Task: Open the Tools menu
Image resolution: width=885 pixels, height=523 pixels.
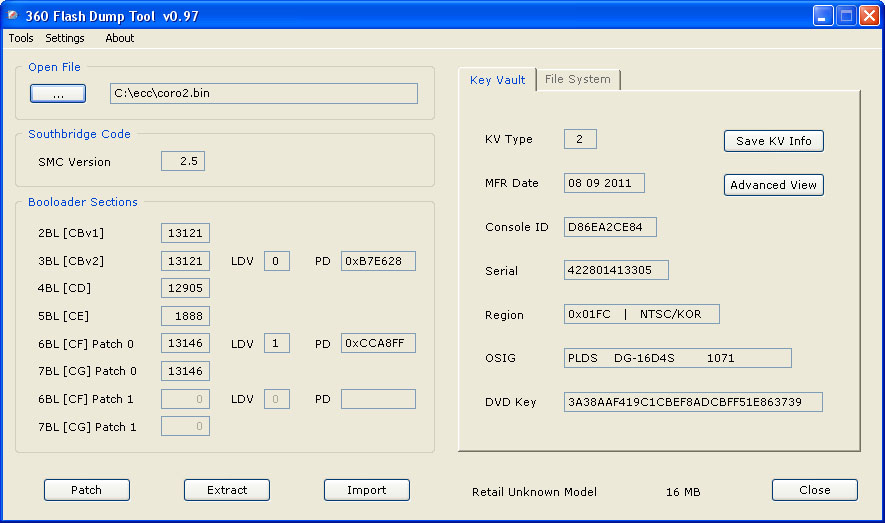Action: click(x=21, y=38)
